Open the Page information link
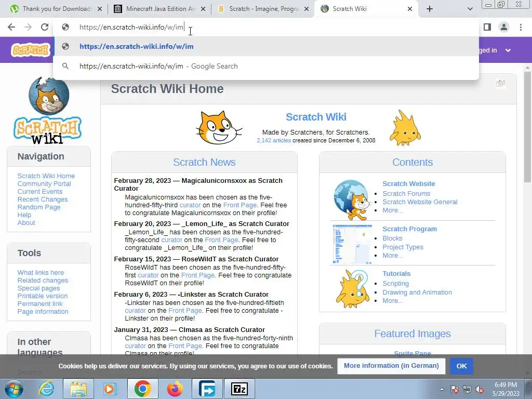Image resolution: width=532 pixels, height=399 pixels. 43,312
